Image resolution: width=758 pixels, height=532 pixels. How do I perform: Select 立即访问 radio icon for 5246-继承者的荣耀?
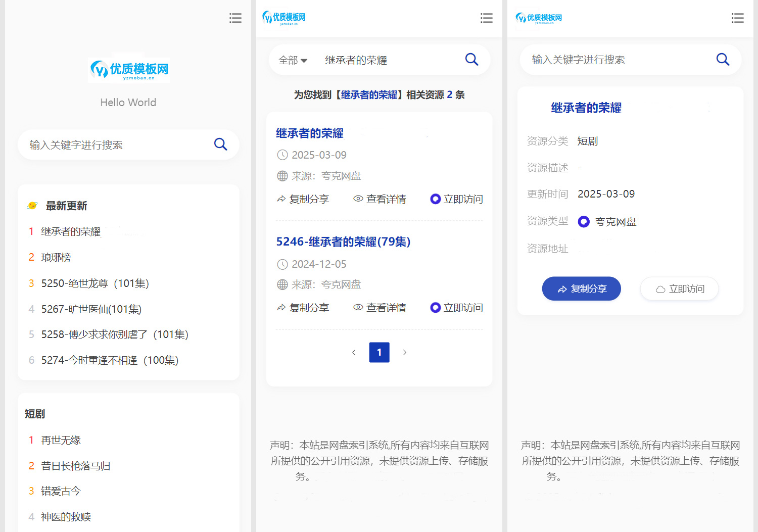click(436, 308)
